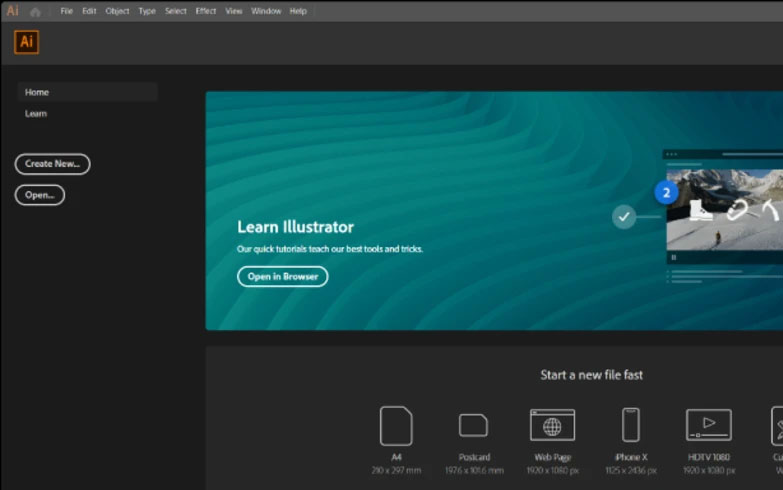Click the Learn Illustrator heading

296,227
